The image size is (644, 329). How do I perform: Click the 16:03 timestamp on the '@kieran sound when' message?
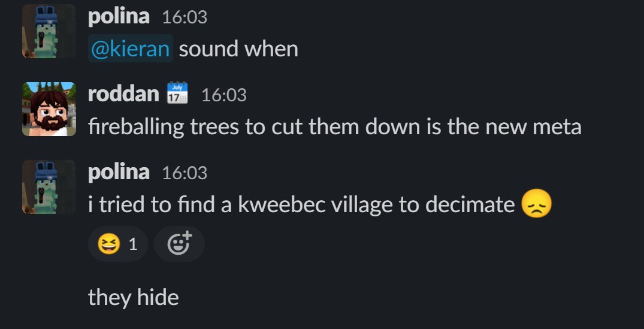point(185,17)
